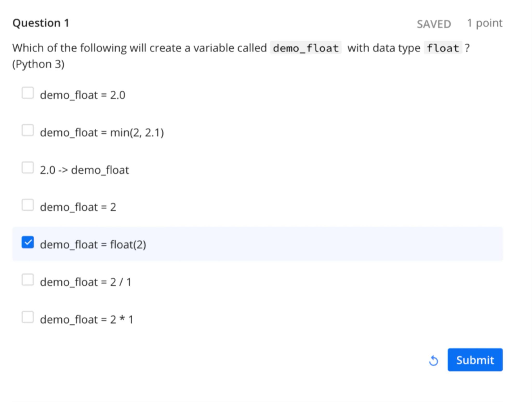Screen dimensions: 532x402
Task: Click the '1 point' score label
Action: point(484,23)
